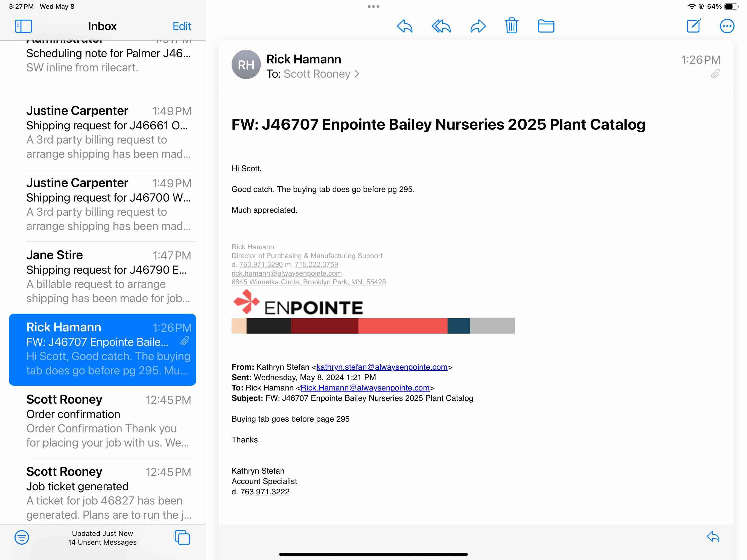The width and height of the screenshot is (747, 560).
Task: Click the attachment paperclip in header
Action: pyautogui.click(x=715, y=74)
